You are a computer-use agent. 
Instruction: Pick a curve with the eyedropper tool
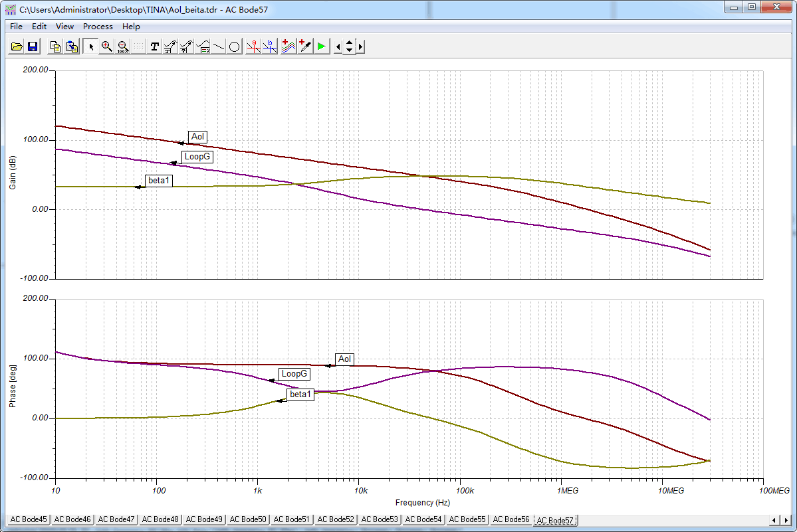305,46
